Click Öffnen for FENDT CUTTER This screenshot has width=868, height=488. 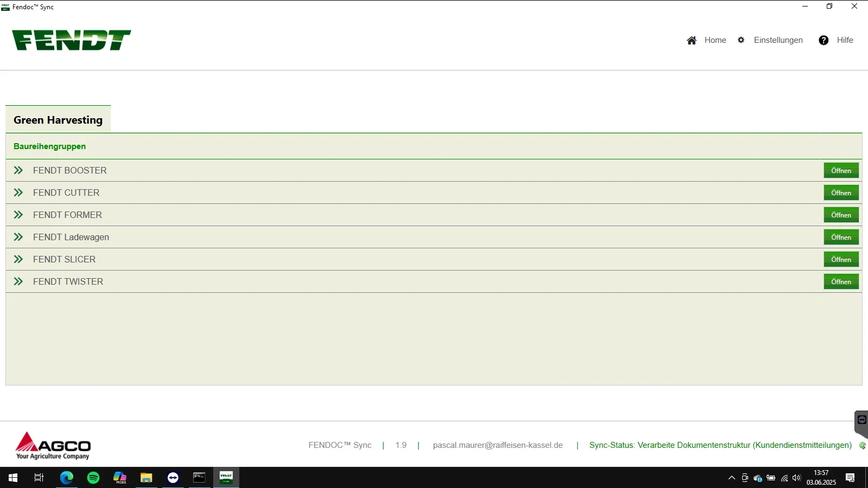coord(841,192)
